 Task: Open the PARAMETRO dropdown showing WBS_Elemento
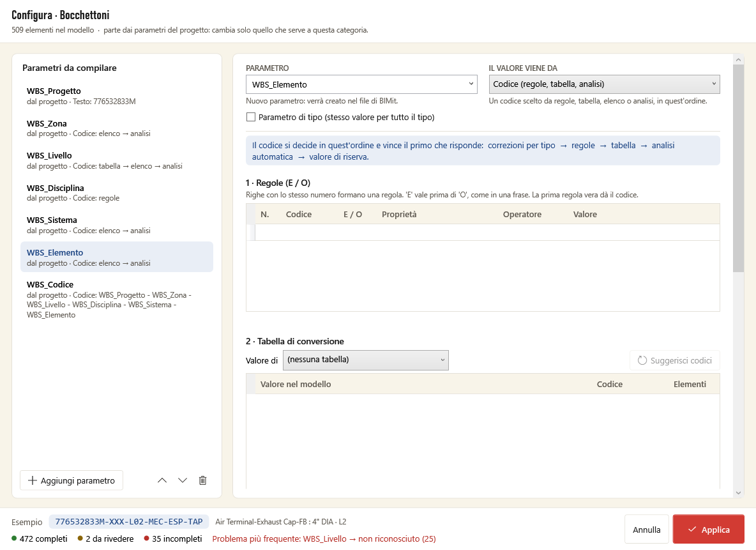(x=361, y=84)
